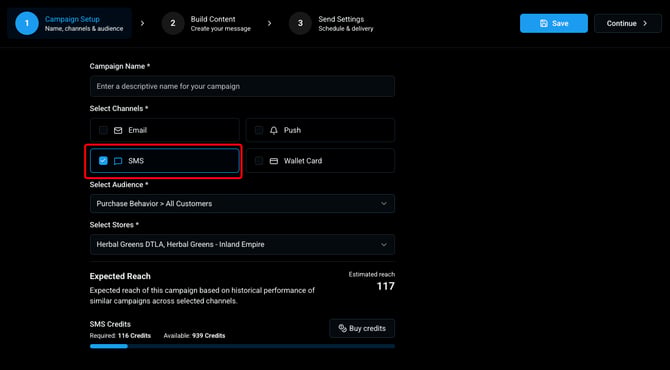Screen dimensions: 670x370
Task: Save the campaign
Action: [x=554, y=23]
